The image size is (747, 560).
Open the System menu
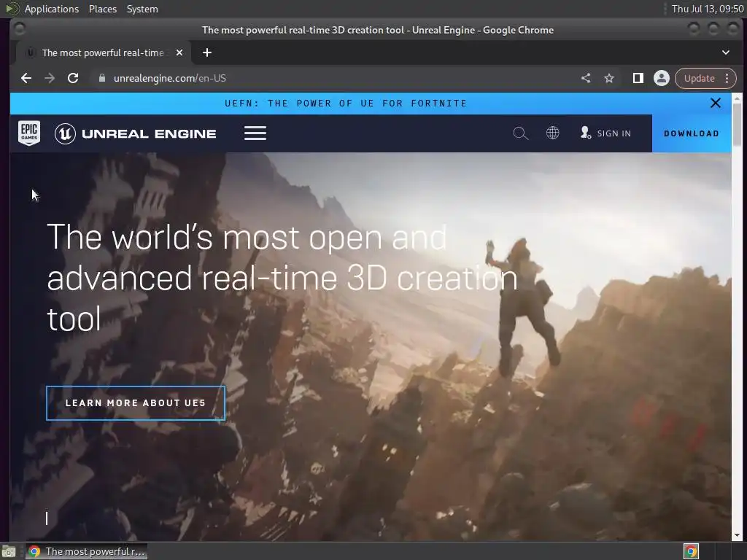pyautogui.click(x=142, y=9)
